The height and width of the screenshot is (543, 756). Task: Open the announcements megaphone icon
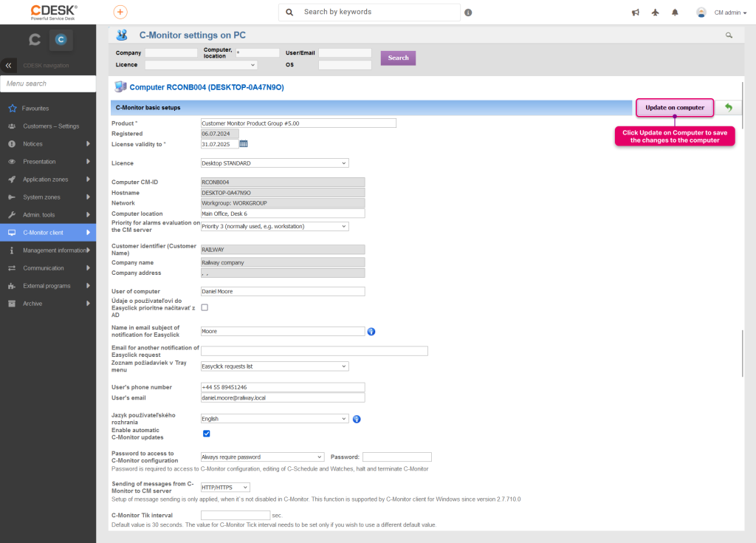point(636,13)
